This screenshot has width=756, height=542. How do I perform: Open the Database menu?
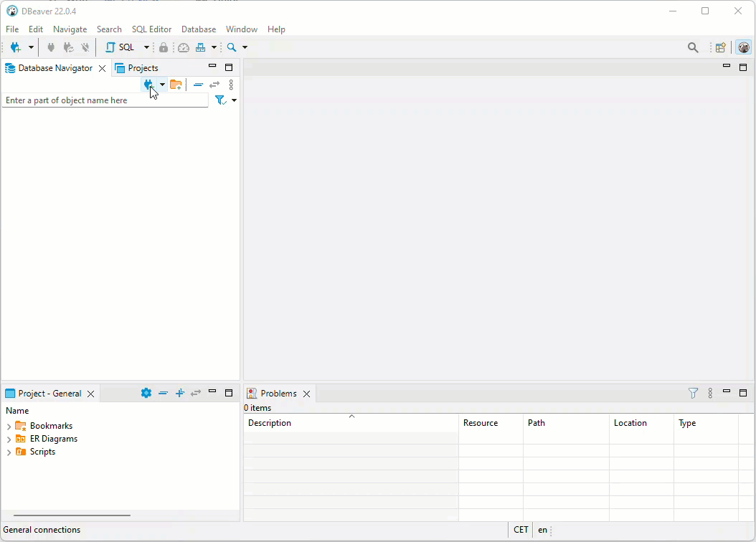[199, 29]
